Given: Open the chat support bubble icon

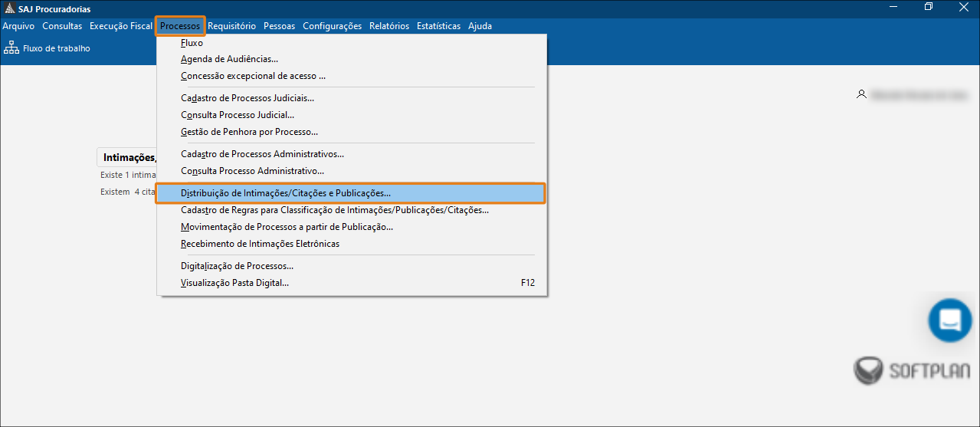Looking at the screenshot, I should (x=950, y=320).
